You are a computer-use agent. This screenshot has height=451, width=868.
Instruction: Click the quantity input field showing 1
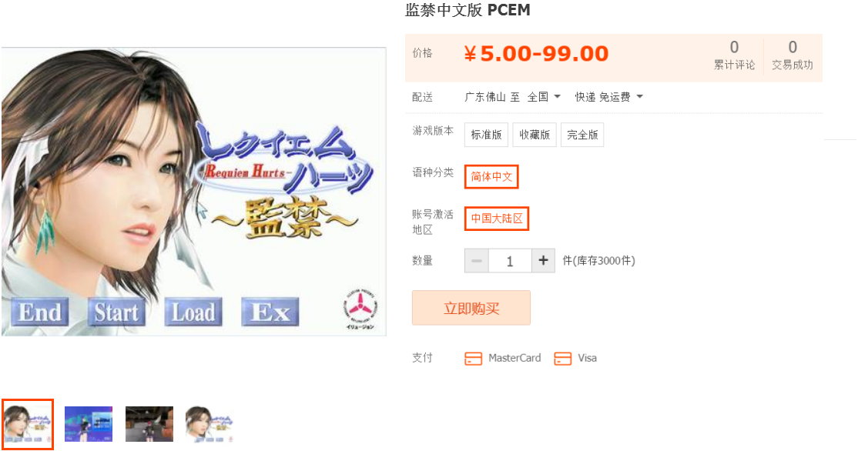(x=510, y=260)
